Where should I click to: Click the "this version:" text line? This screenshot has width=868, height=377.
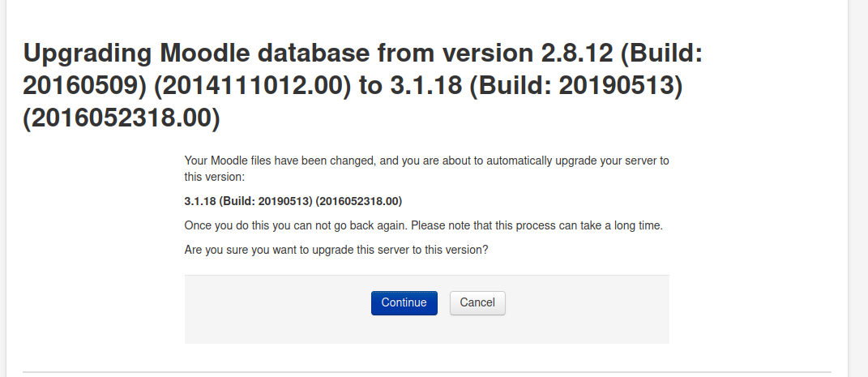click(x=214, y=178)
